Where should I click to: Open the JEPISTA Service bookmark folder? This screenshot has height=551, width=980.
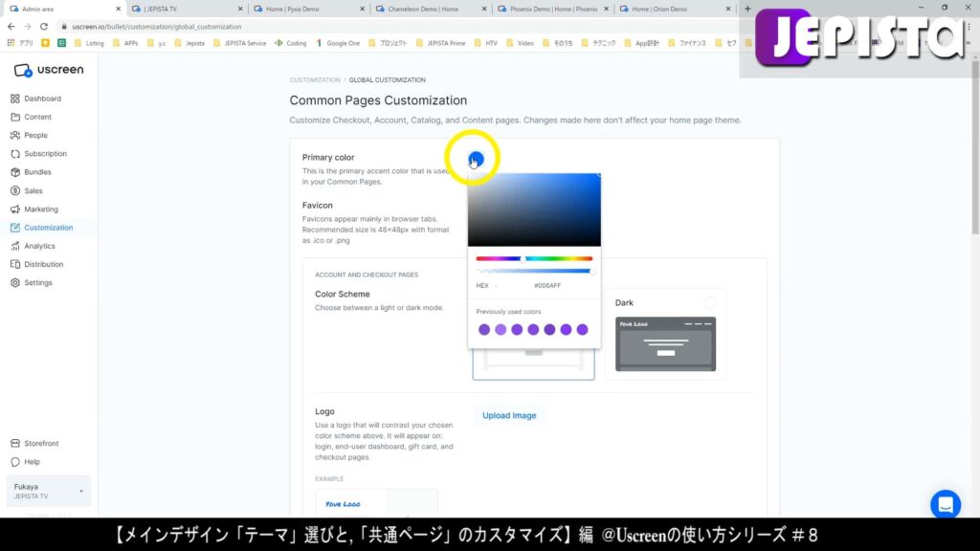click(x=240, y=43)
